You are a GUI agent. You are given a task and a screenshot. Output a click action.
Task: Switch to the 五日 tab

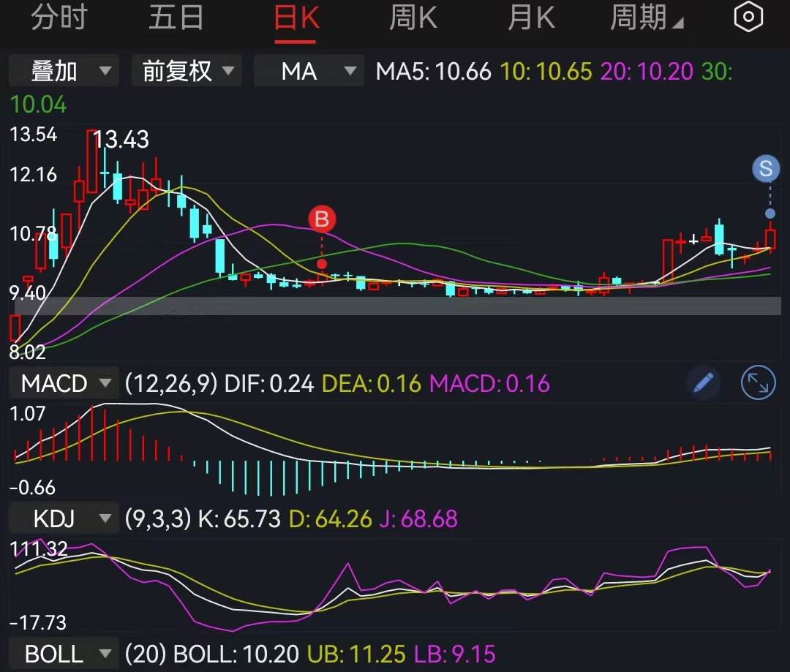pos(176,16)
